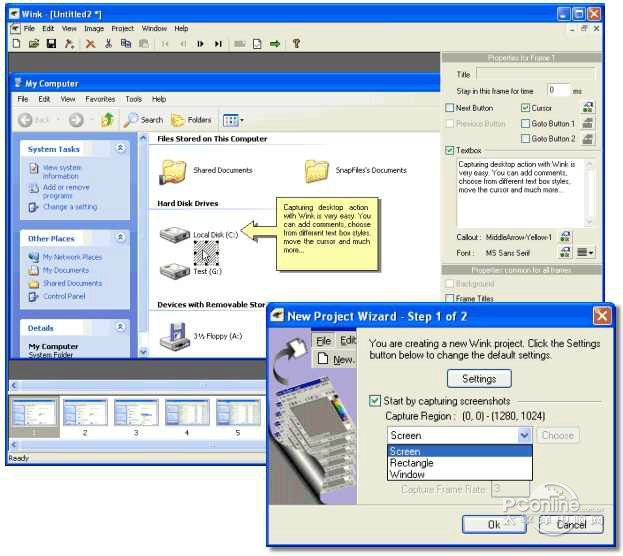623x556 pixels.
Task: Open the Favorites menu in My Computer
Action: tap(100, 99)
